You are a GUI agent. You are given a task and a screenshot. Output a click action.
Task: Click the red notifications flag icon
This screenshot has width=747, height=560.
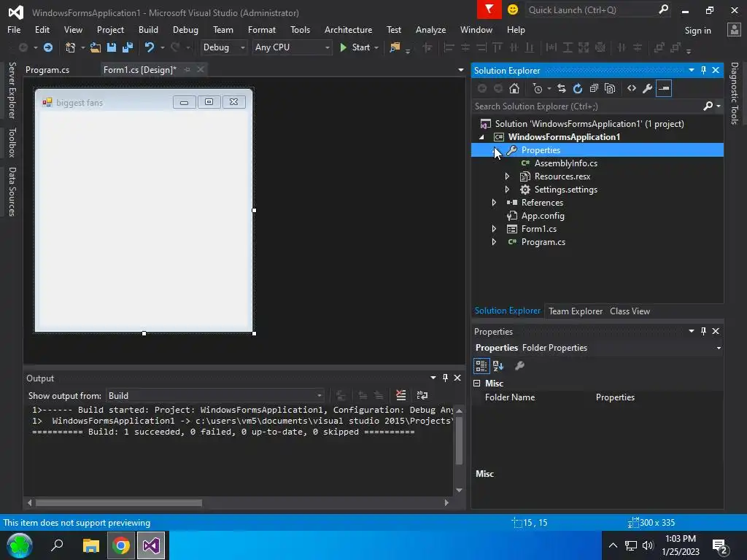489,9
